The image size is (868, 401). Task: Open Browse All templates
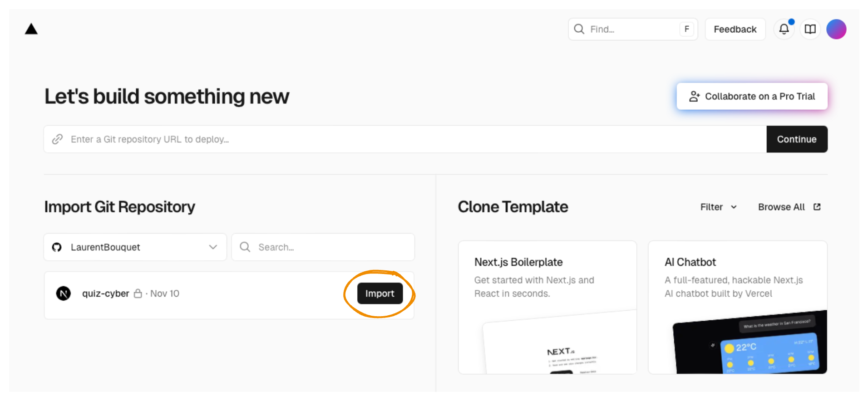(781, 207)
